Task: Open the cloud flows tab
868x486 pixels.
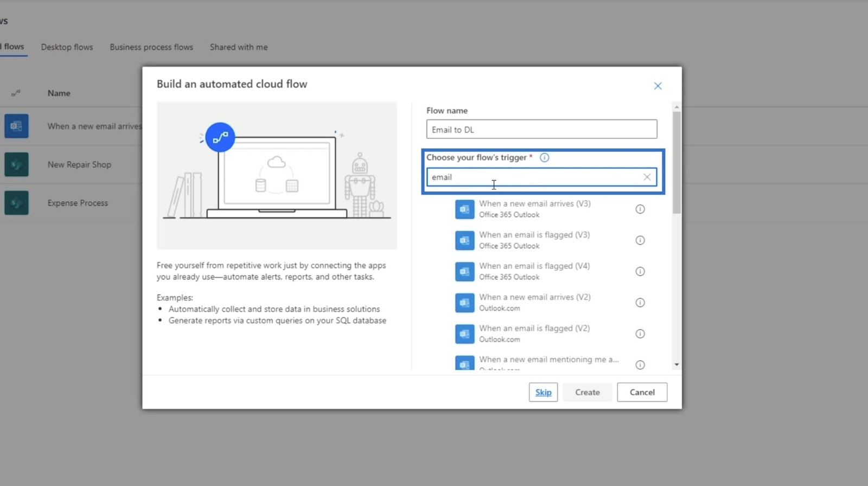Action: click(12, 47)
